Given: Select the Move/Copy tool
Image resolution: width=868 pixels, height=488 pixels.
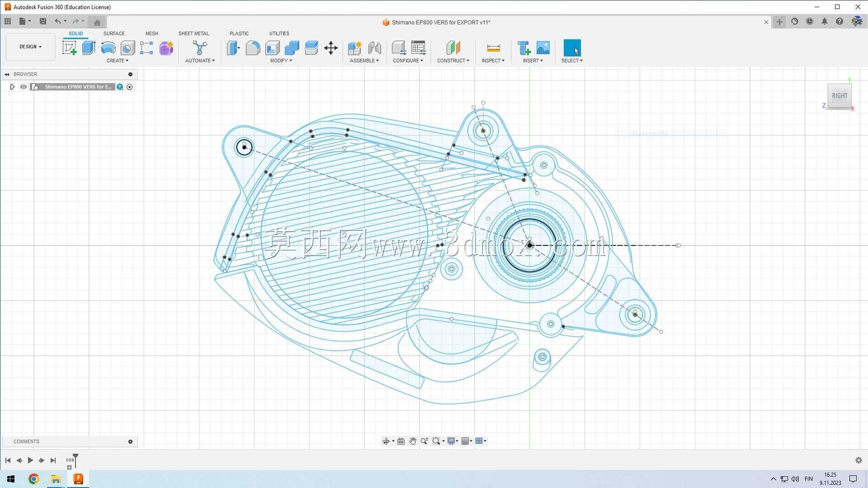Looking at the screenshot, I should click(x=331, y=48).
